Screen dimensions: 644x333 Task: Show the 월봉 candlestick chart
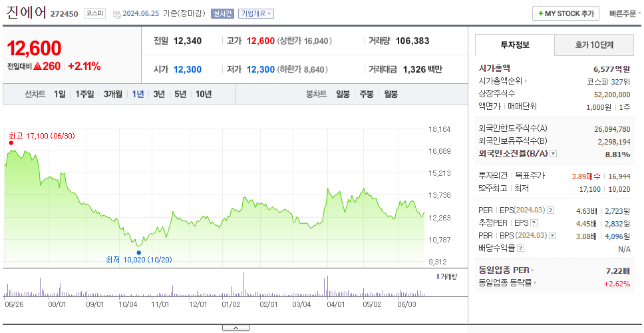[x=391, y=94]
